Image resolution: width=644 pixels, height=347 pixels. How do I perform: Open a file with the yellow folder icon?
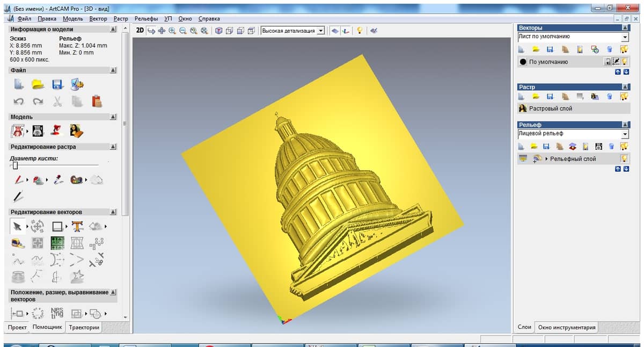pos(38,84)
